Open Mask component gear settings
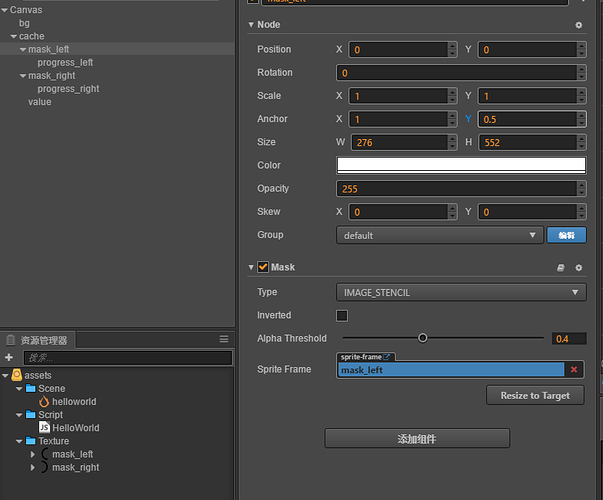The height and width of the screenshot is (500, 603). tap(578, 268)
